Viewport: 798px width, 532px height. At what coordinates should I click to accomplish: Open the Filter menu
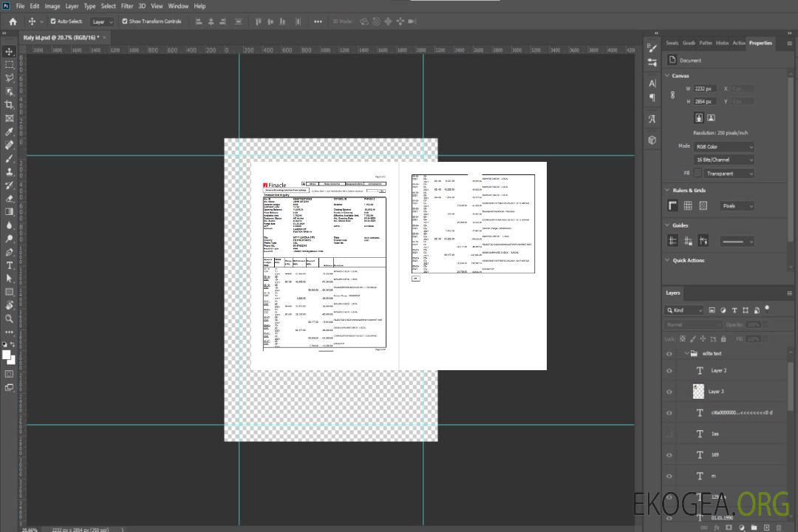point(127,6)
